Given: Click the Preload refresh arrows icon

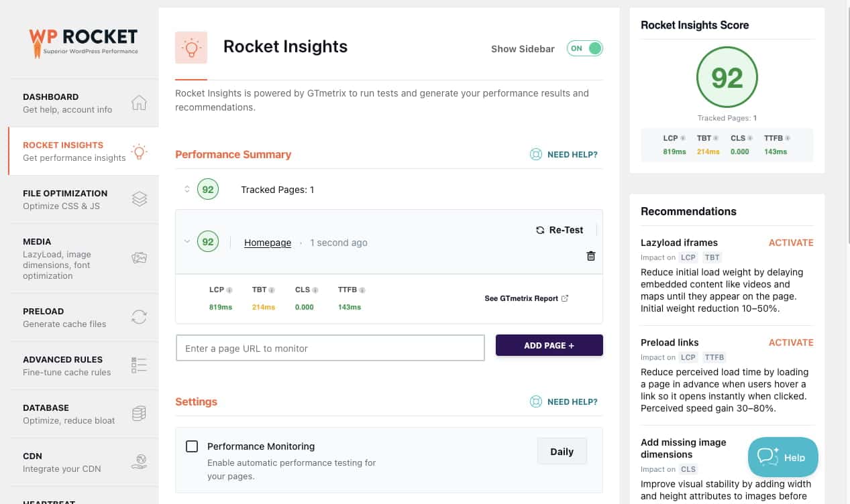Looking at the screenshot, I should pyautogui.click(x=139, y=317).
